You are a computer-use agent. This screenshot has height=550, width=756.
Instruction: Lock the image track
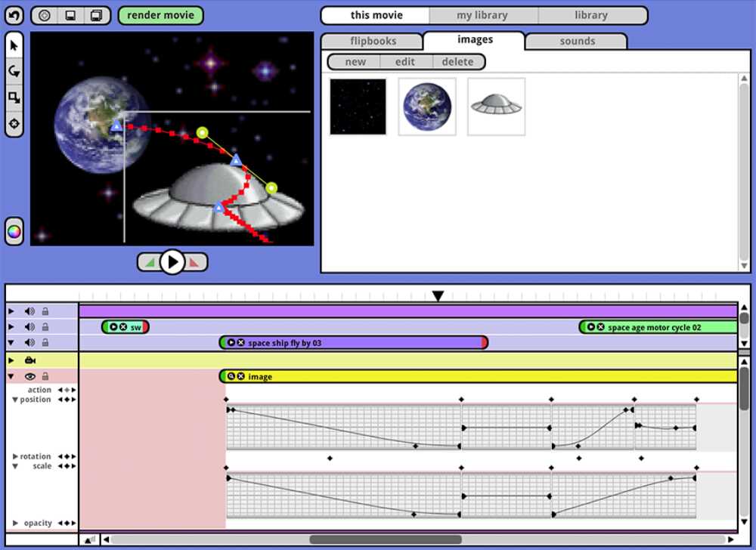click(45, 376)
